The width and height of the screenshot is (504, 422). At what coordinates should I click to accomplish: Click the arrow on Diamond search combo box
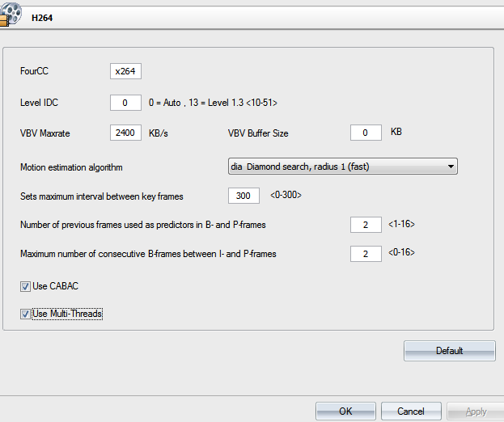(x=451, y=167)
